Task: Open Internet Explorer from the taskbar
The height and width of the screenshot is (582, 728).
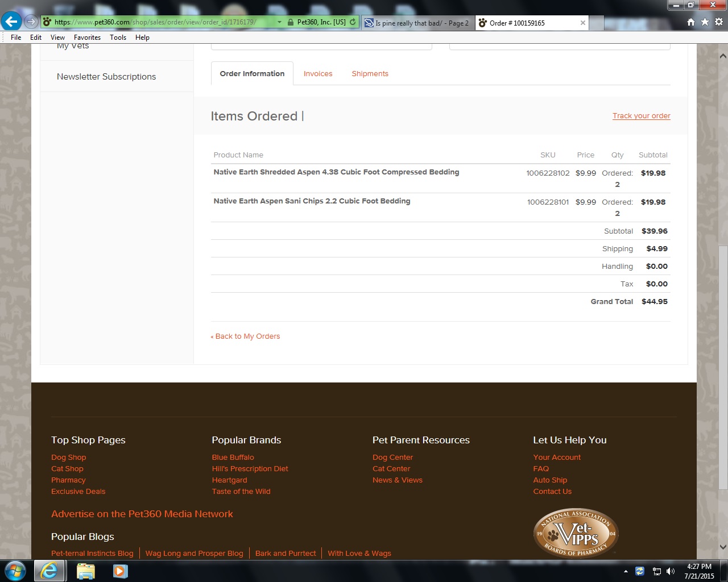Action: pyautogui.click(x=49, y=571)
